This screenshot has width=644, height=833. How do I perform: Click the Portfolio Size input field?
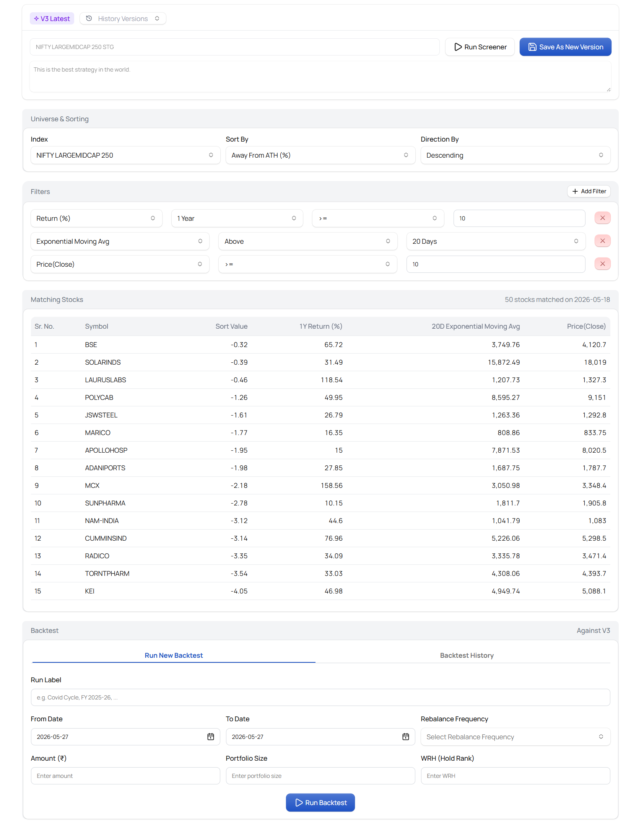[x=320, y=776]
